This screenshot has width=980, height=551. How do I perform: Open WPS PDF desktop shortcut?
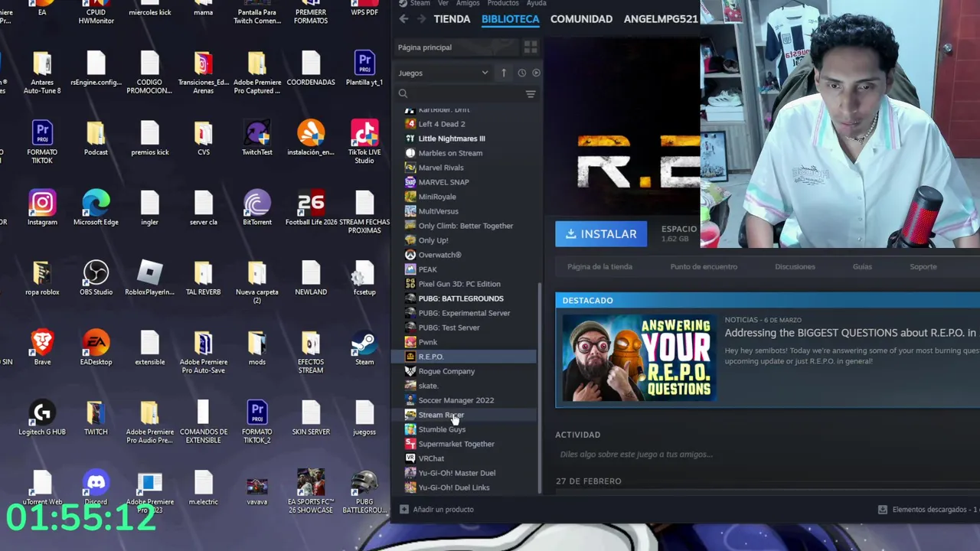(x=364, y=8)
